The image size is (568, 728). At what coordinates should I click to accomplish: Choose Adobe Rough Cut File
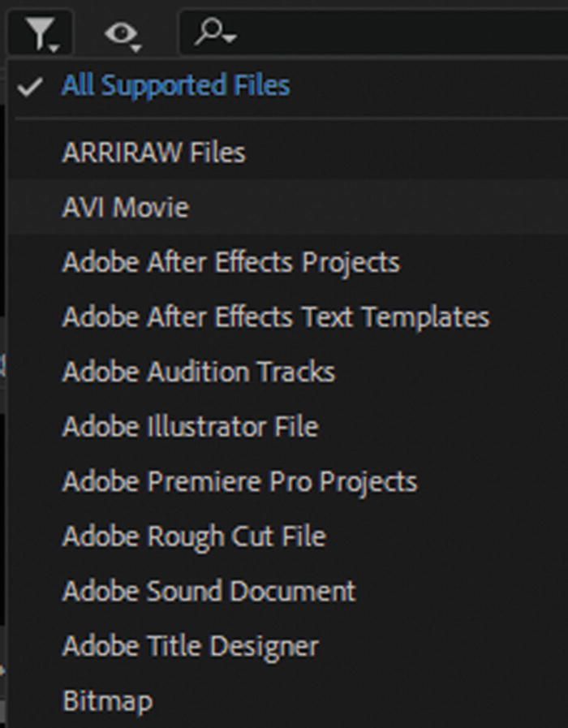click(194, 536)
